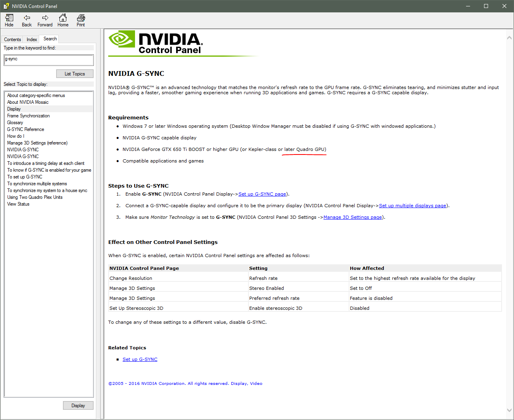Switch to the Contents tab
Screen dimensions: 514x420
click(x=12, y=40)
